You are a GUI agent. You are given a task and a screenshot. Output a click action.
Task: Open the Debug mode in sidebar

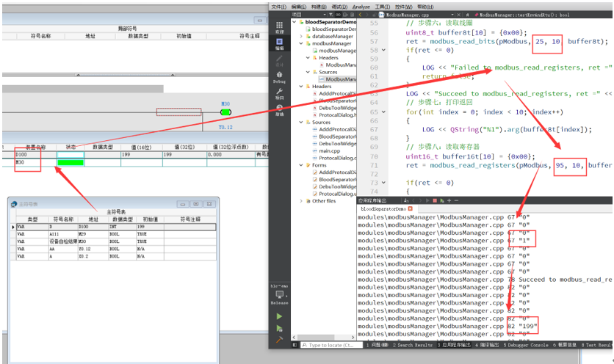point(279,76)
